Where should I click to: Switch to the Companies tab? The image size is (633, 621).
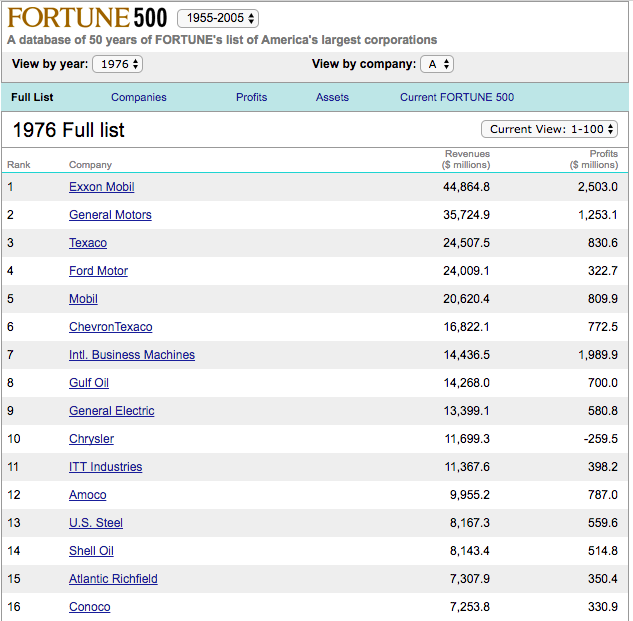(x=138, y=97)
